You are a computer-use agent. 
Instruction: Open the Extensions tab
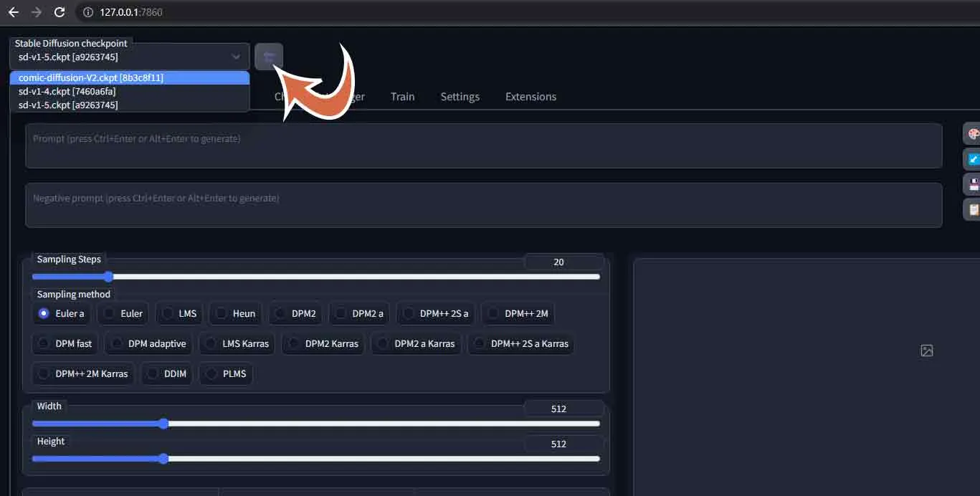tap(531, 96)
